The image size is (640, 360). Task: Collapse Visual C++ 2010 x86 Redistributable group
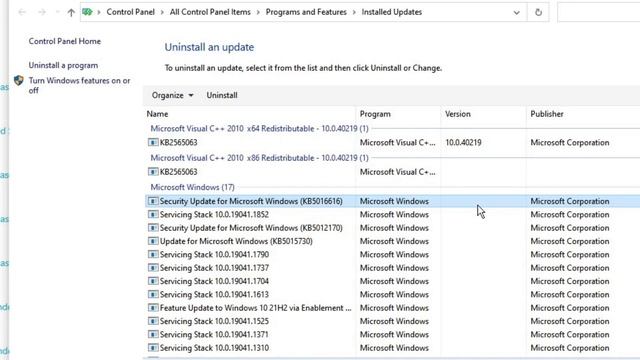259,158
